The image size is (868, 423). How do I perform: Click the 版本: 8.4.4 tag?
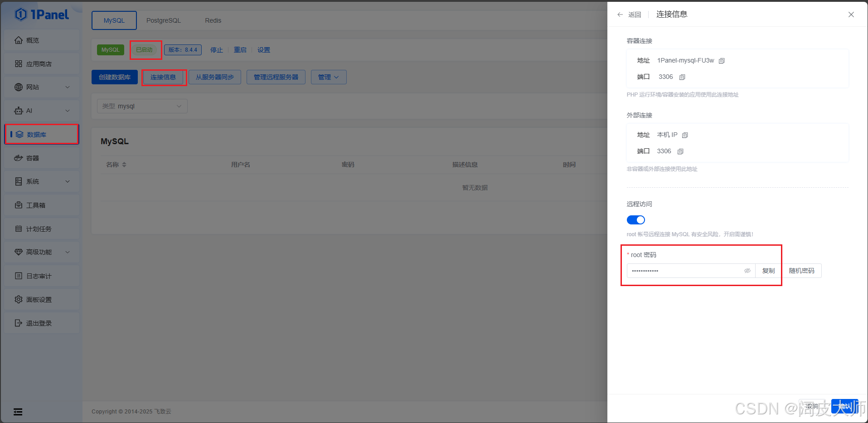pyautogui.click(x=183, y=50)
